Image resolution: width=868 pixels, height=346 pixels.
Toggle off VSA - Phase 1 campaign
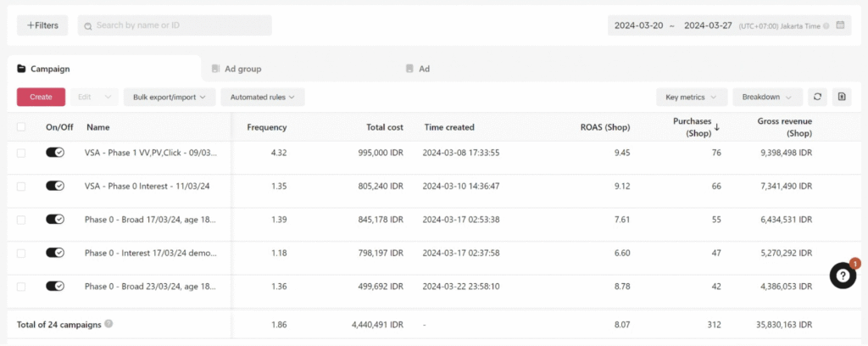55,152
